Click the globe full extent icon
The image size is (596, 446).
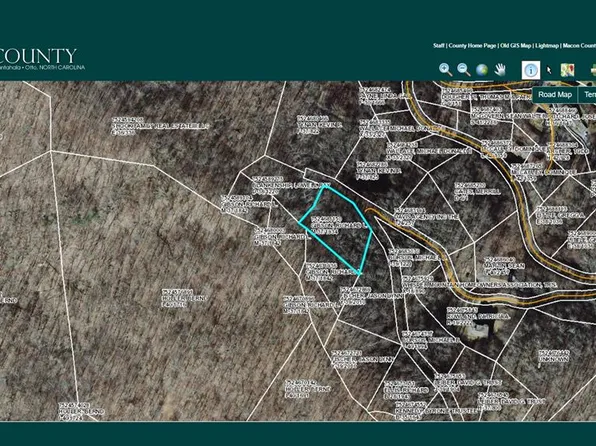(x=482, y=70)
